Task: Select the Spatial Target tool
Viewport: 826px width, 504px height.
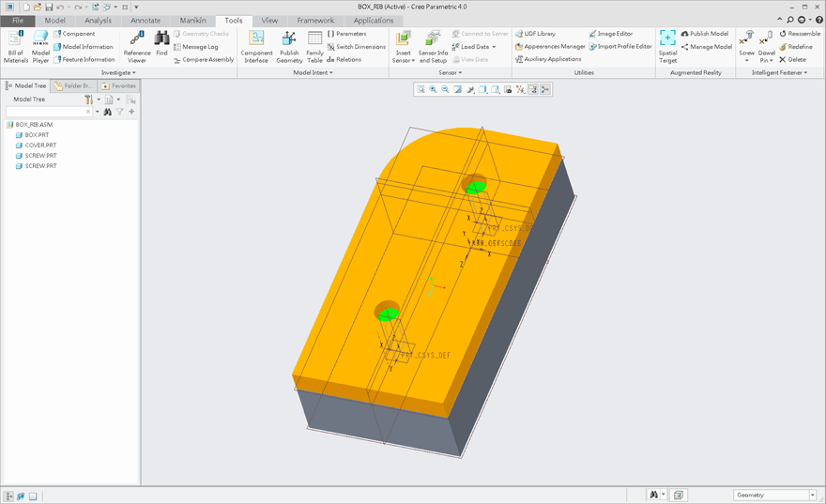Action: pos(667,45)
